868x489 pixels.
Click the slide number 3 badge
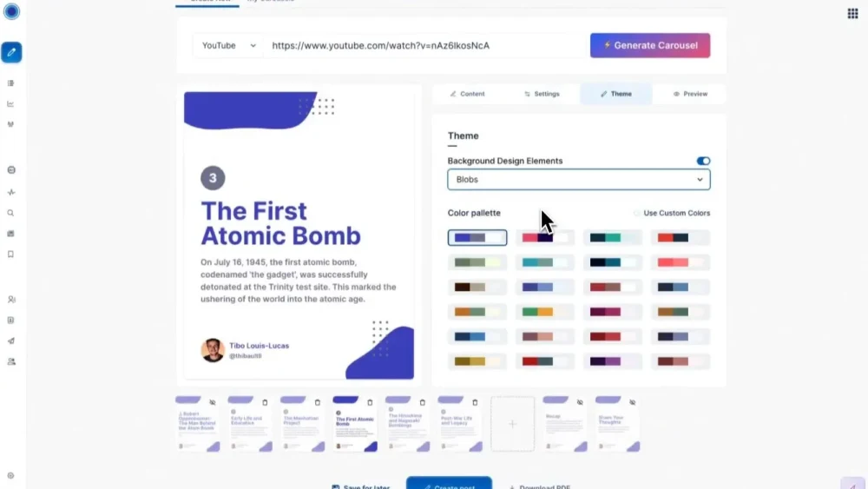point(213,178)
